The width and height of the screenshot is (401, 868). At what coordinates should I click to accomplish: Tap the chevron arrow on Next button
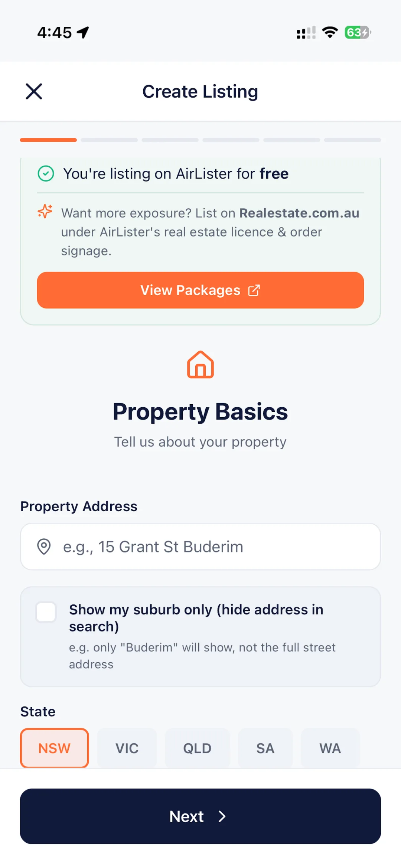point(222,816)
